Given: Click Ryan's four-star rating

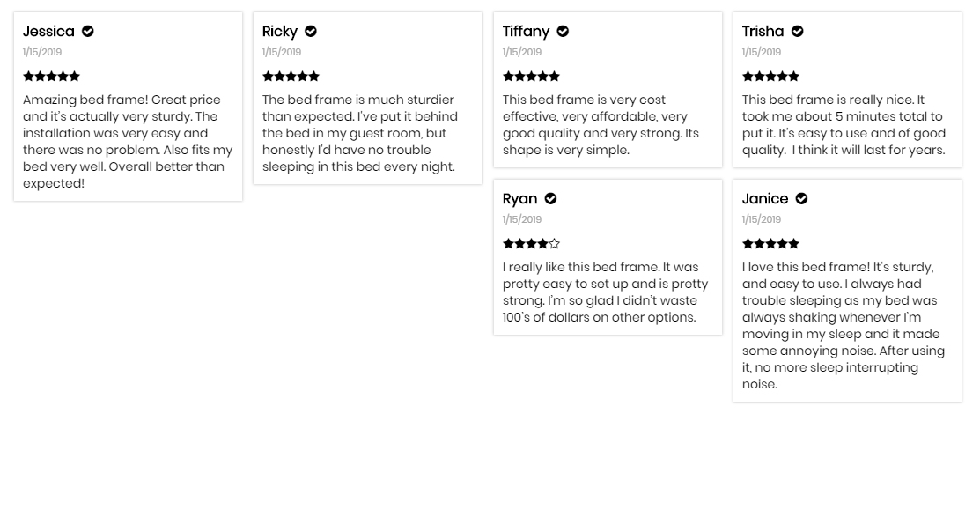Looking at the screenshot, I should [531, 244].
